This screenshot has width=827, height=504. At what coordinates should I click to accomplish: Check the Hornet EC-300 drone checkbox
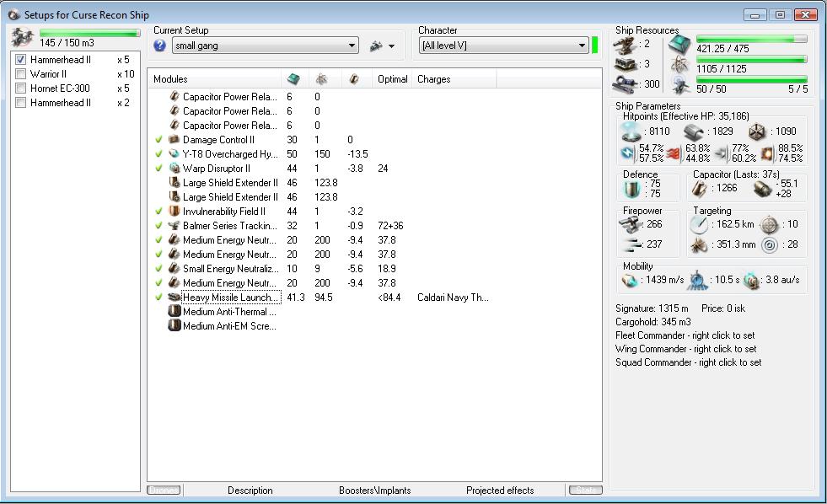coord(20,88)
